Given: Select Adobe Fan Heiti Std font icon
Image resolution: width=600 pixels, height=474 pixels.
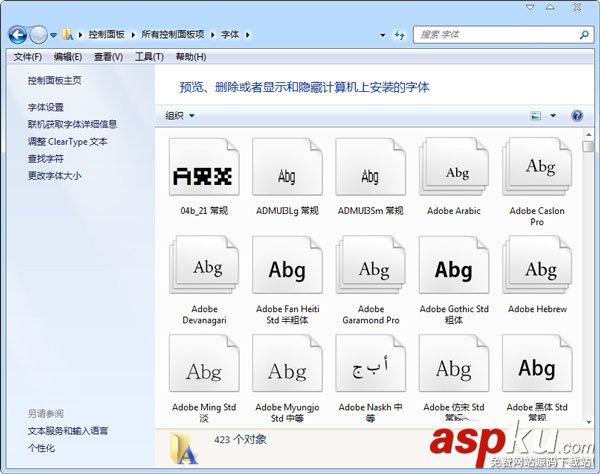Looking at the screenshot, I should [x=287, y=265].
